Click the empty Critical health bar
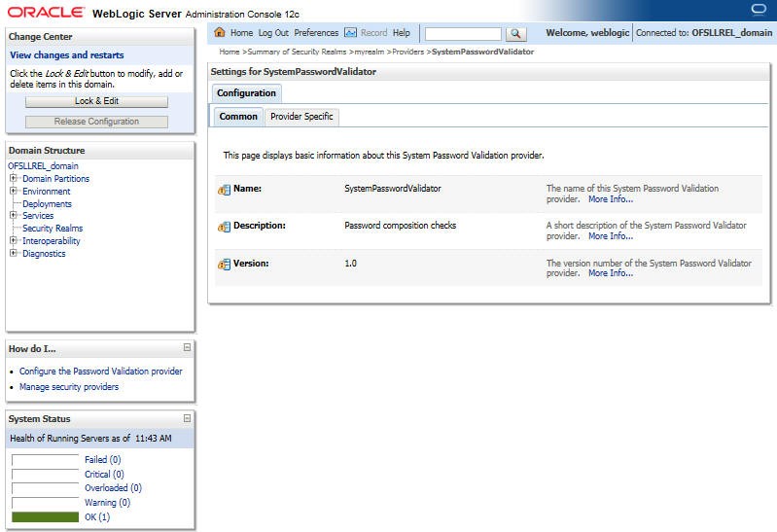 [x=45, y=475]
